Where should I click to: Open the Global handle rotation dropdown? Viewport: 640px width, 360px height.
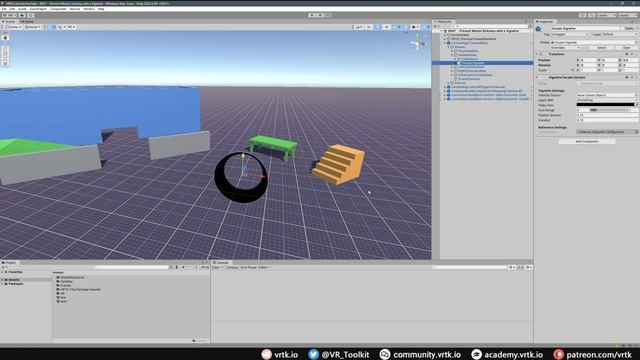[x=32, y=27]
